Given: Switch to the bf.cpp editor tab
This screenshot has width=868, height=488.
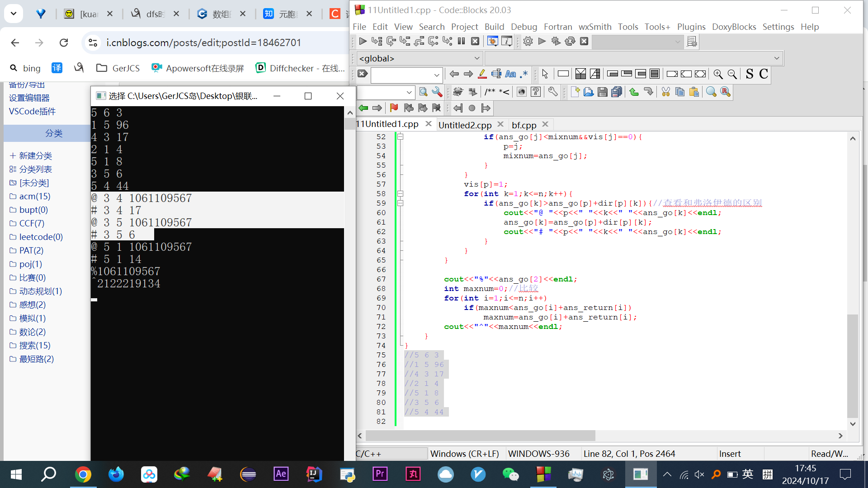Looking at the screenshot, I should [524, 125].
